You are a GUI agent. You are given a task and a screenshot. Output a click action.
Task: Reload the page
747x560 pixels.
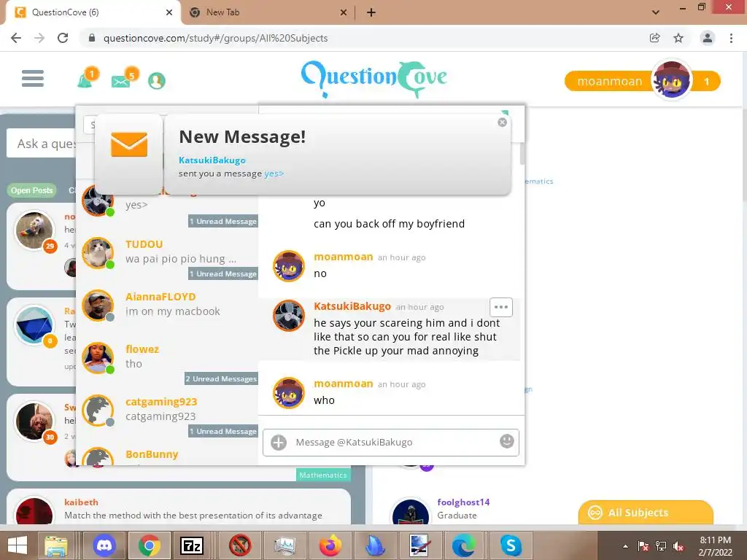pos(63,38)
